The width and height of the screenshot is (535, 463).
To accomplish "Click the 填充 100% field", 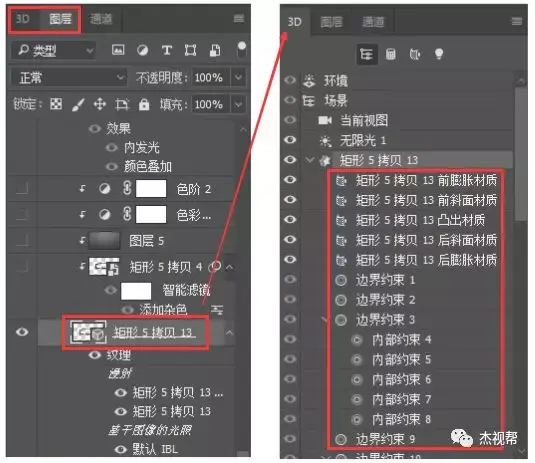I will (x=211, y=104).
